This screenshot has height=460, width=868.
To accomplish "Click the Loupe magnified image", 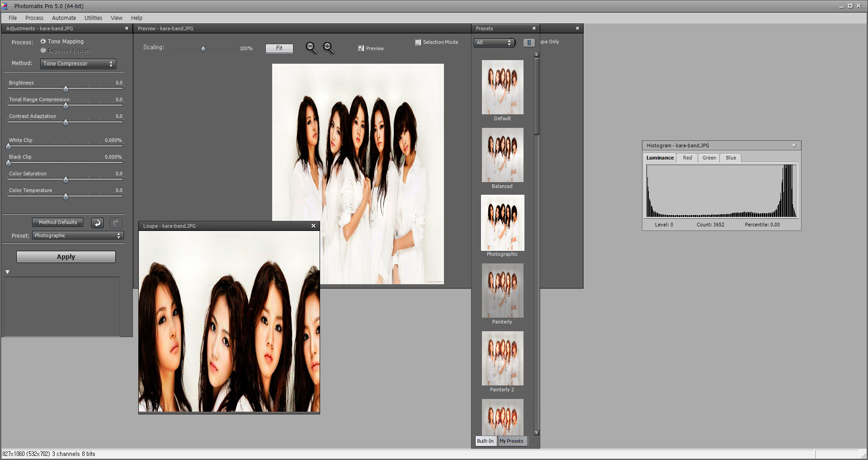I will click(229, 322).
